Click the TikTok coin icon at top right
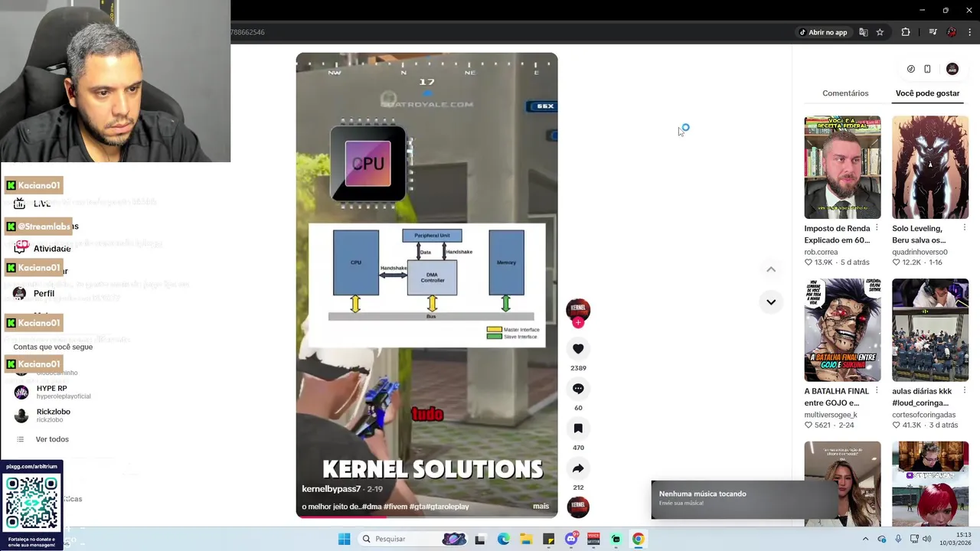Image resolution: width=980 pixels, height=551 pixels. click(910, 69)
